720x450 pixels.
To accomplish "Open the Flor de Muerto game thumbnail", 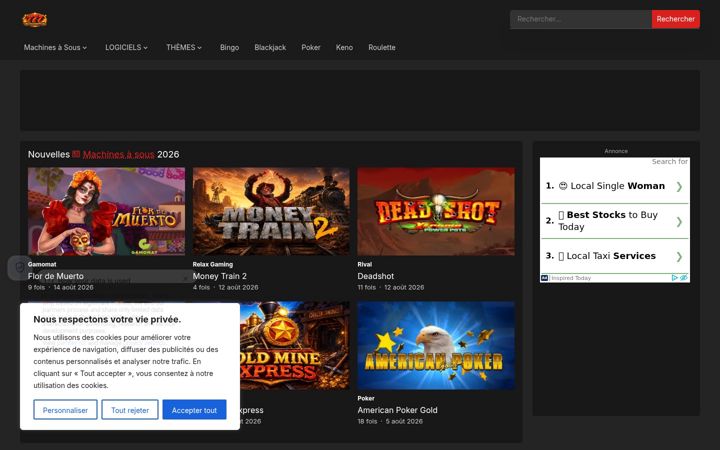I will 107,211.
